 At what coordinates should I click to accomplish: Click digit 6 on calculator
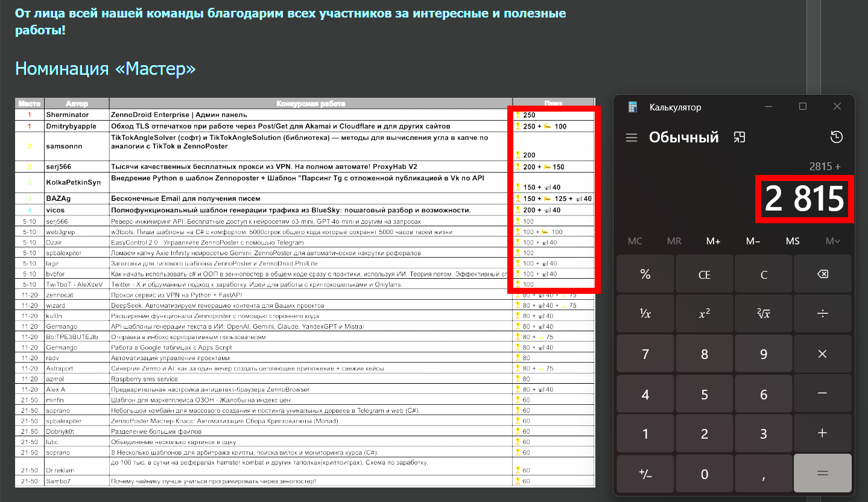763,393
